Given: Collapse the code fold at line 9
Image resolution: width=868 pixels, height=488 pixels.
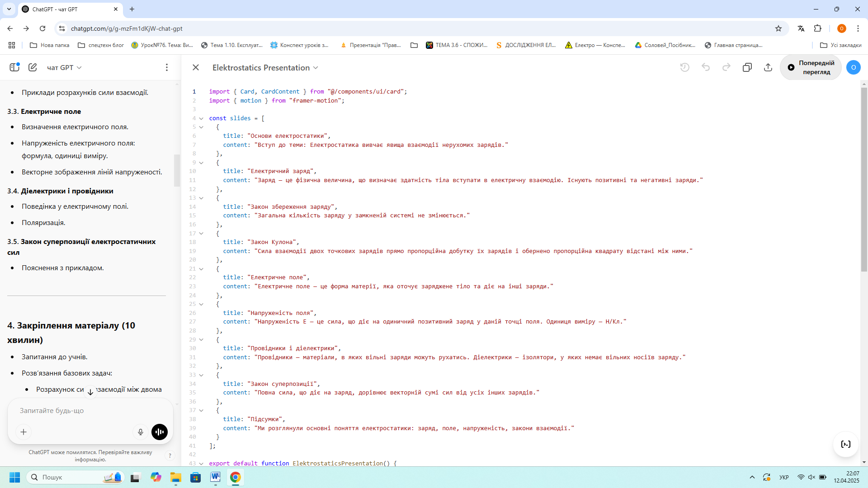Looking at the screenshot, I should click(x=201, y=163).
